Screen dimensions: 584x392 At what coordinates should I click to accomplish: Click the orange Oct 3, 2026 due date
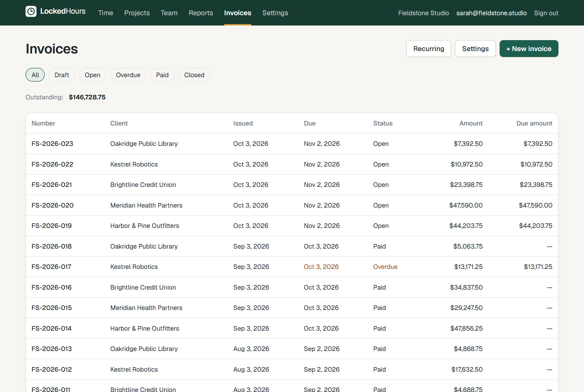coord(321,267)
